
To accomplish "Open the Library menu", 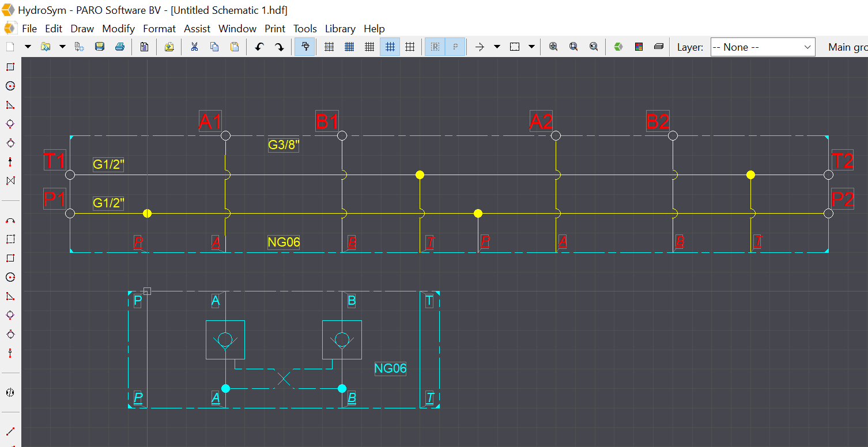I will (340, 29).
